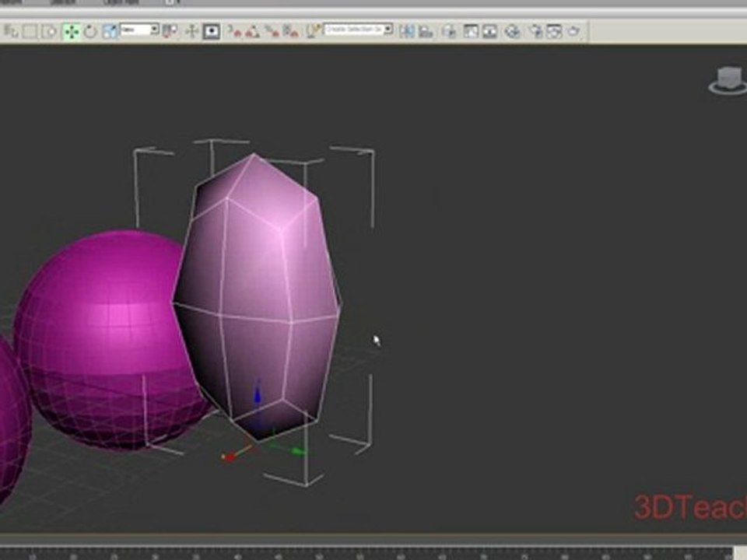
Task: Click the Mirror tool icon
Action: 407,31
